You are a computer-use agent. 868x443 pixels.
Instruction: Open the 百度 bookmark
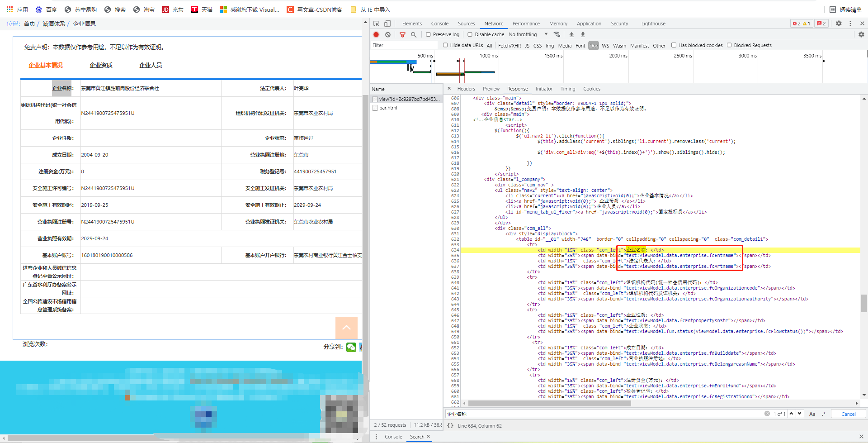pos(46,10)
